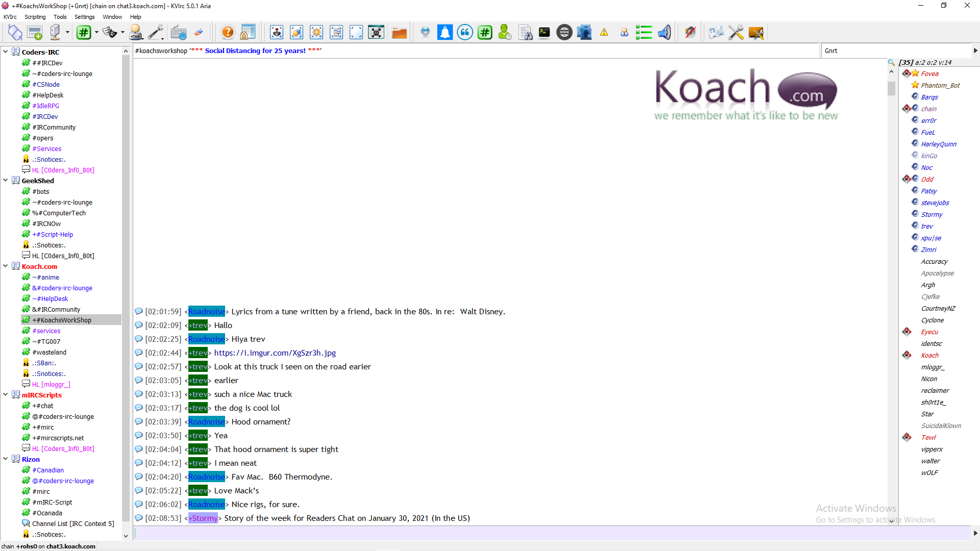
Task: Click the theater masks icon
Action: pos(109,33)
